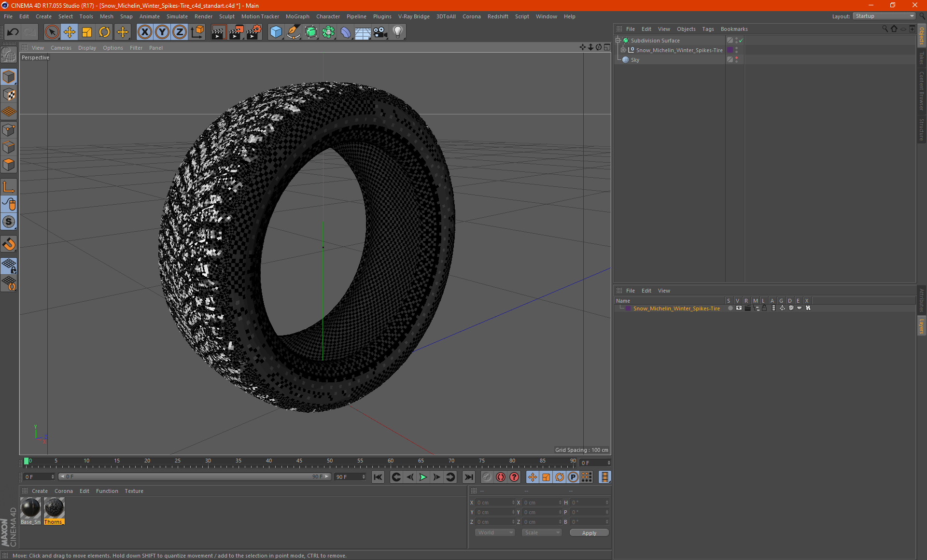This screenshot has width=927, height=560.
Task: Add a Light object bulb icon
Action: point(398,32)
